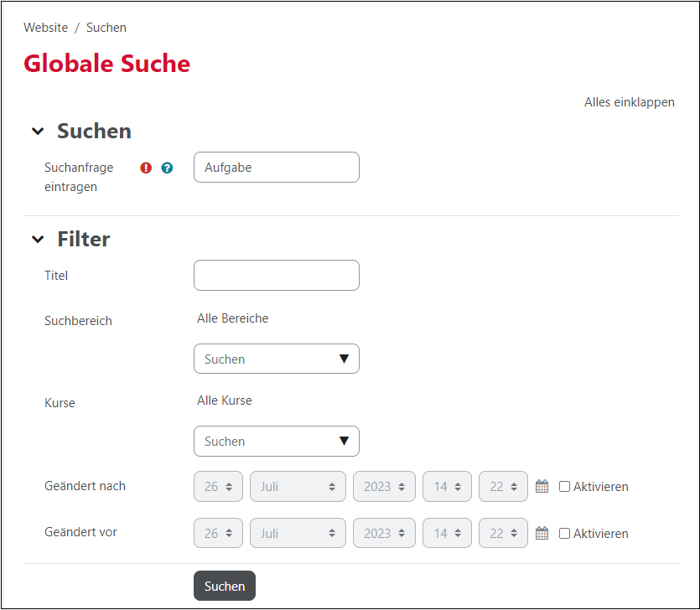Open minute 22 selector in Geändert nach row
The image size is (700, 610).
coord(503,486)
